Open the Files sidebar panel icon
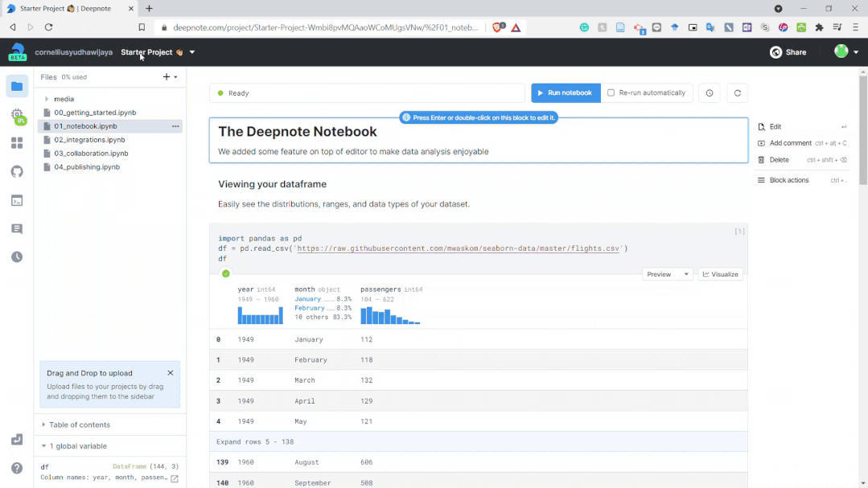Viewport: 868px width, 488px height. (17, 86)
